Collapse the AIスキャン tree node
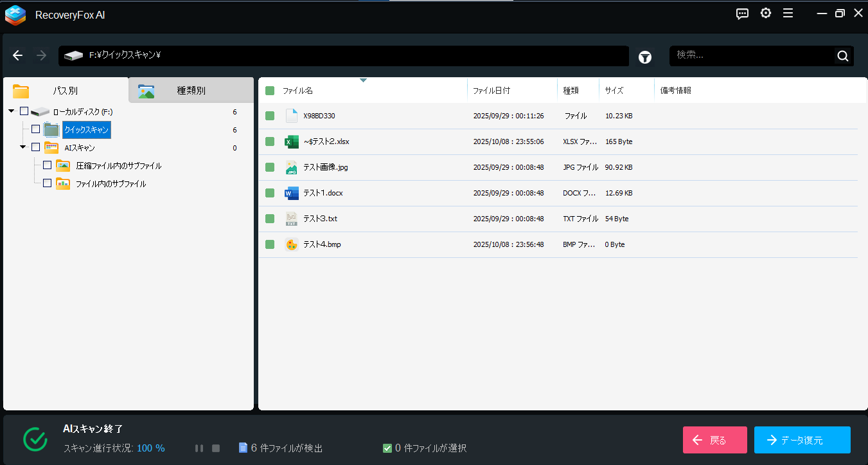Screen dimensions: 868x465 pos(23,147)
